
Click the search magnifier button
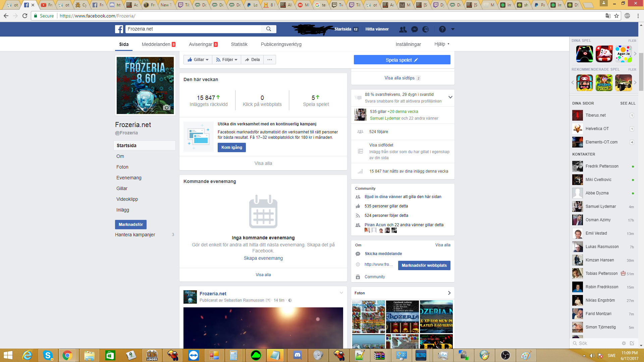[x=269, y=29]
